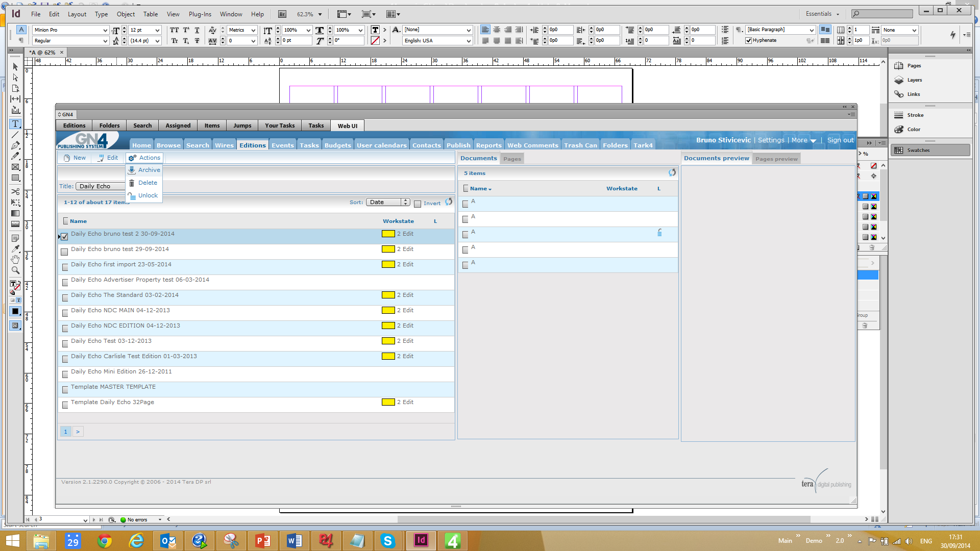This screenshot has width=980, height=551.
Task: Click the Edit edition button
Action: (108, 158)
